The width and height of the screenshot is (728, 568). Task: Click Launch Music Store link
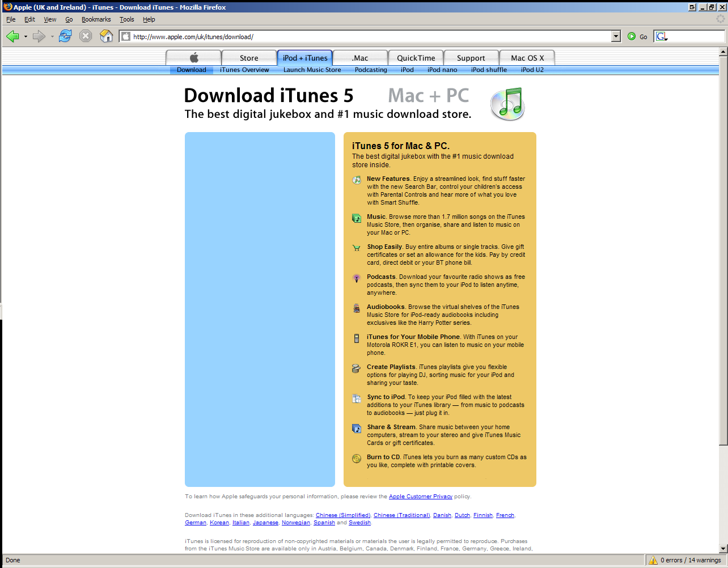click(x=312, y=70)
